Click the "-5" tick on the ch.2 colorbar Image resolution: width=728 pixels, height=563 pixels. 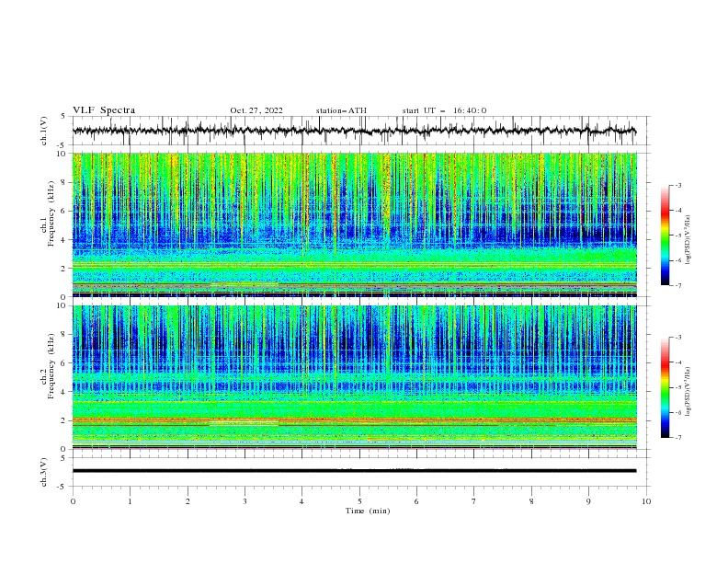click(678, 387)
